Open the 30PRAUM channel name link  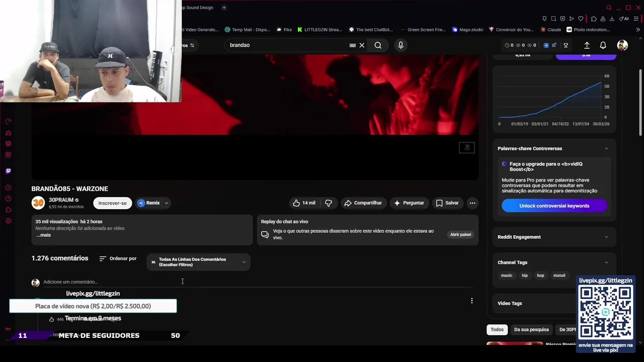pyautogui.click(x=61, y=200)
